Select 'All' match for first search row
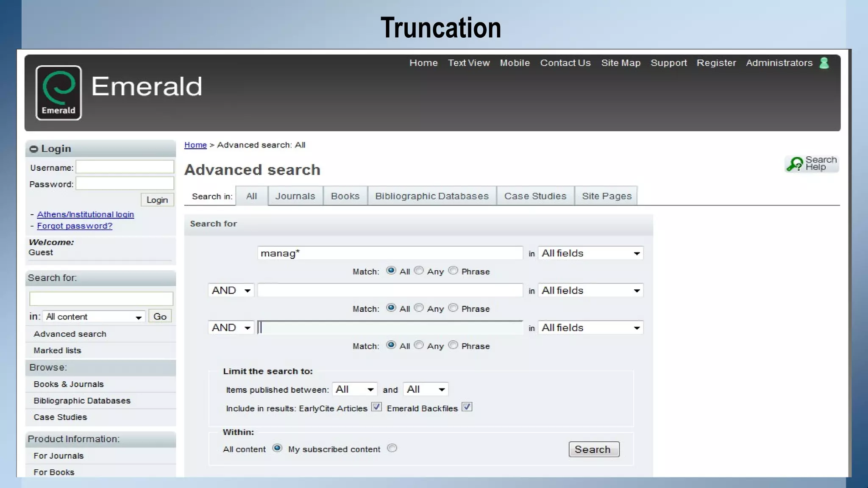 (391, 270)
